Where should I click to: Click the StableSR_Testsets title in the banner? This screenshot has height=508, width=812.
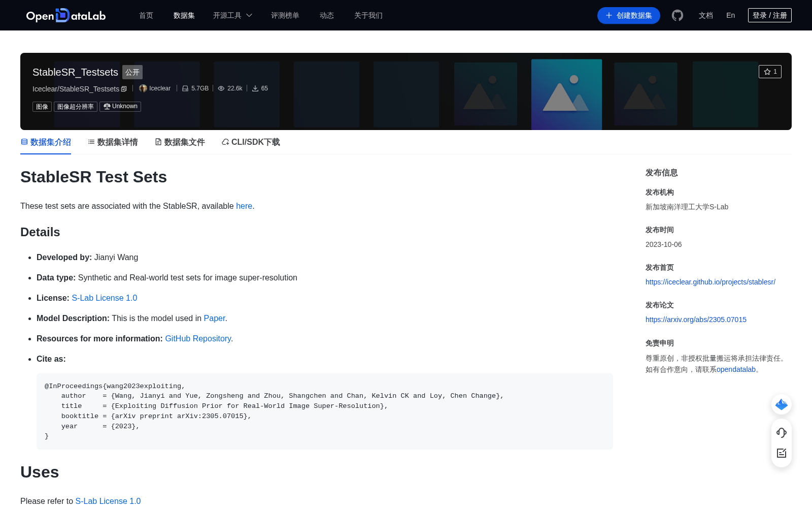75,72
